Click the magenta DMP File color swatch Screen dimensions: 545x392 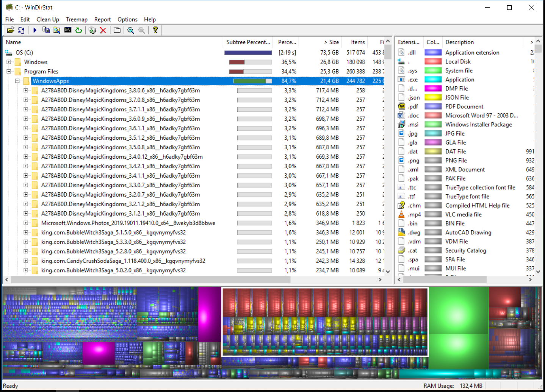tap(433, 89)
